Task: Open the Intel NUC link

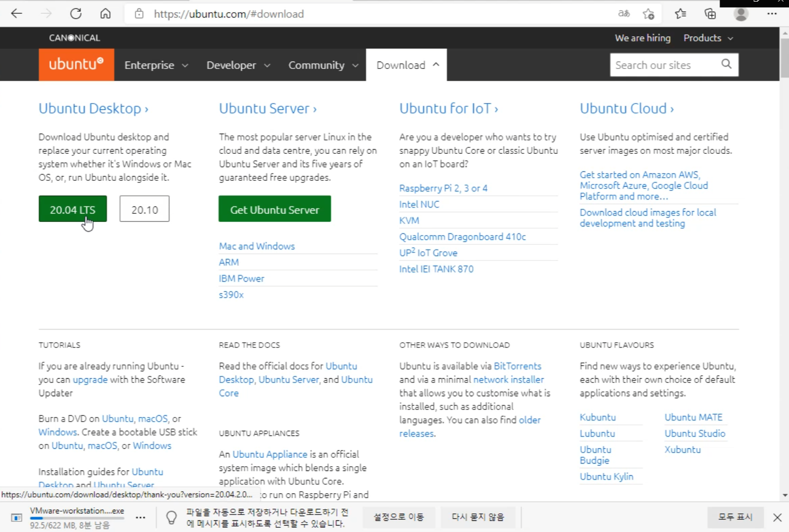Action: tap(419, 204)
